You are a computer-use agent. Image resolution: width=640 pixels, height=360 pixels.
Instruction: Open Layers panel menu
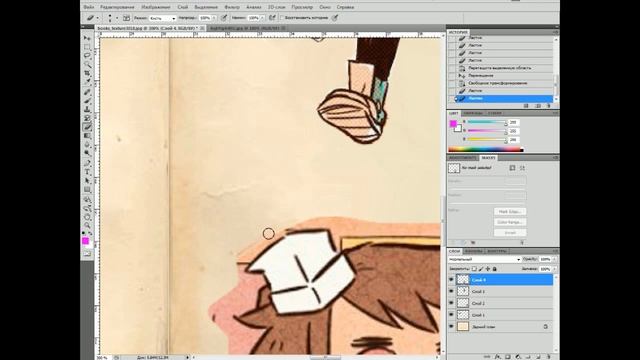coord(556,251)
